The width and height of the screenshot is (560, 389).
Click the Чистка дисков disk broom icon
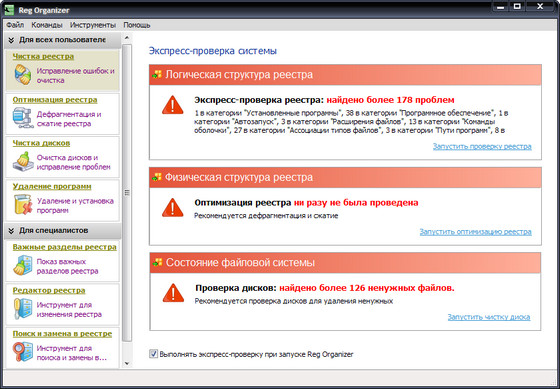(x=22, y=161)
